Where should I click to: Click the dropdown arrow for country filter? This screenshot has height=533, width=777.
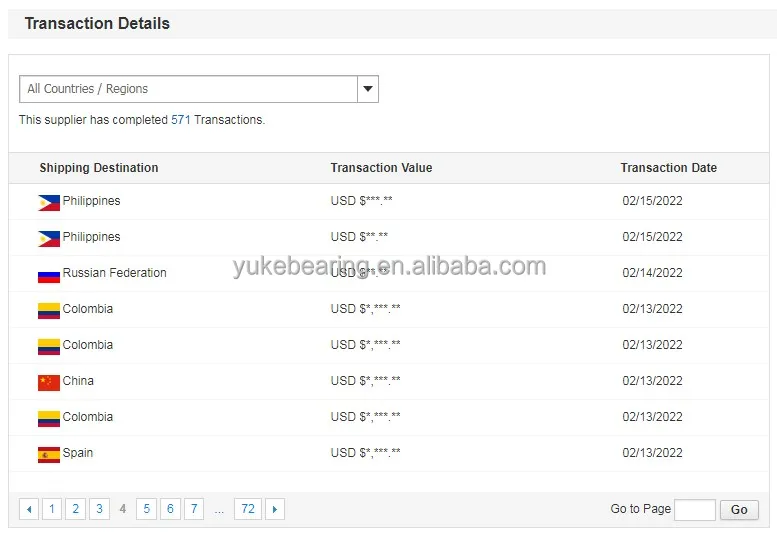coord(368,89)
